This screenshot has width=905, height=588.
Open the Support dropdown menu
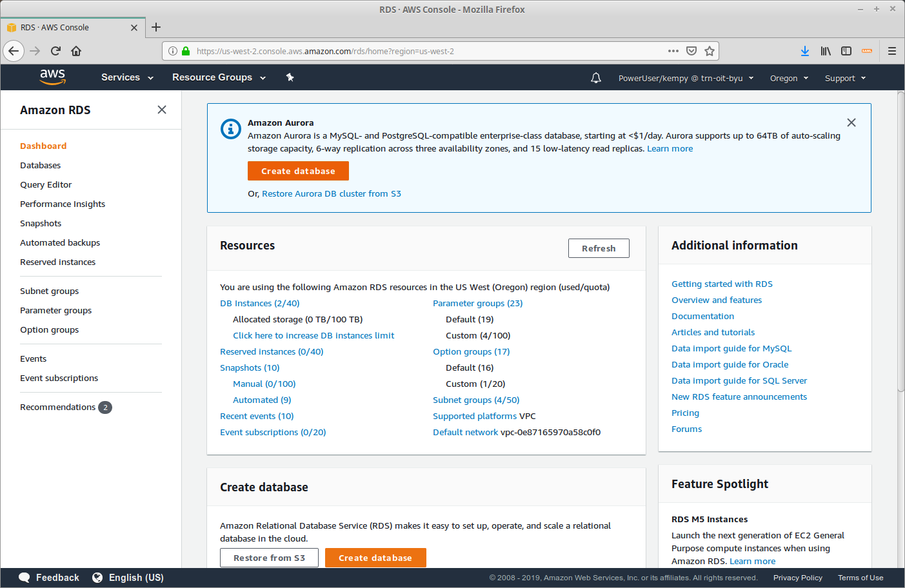point(845,78)
